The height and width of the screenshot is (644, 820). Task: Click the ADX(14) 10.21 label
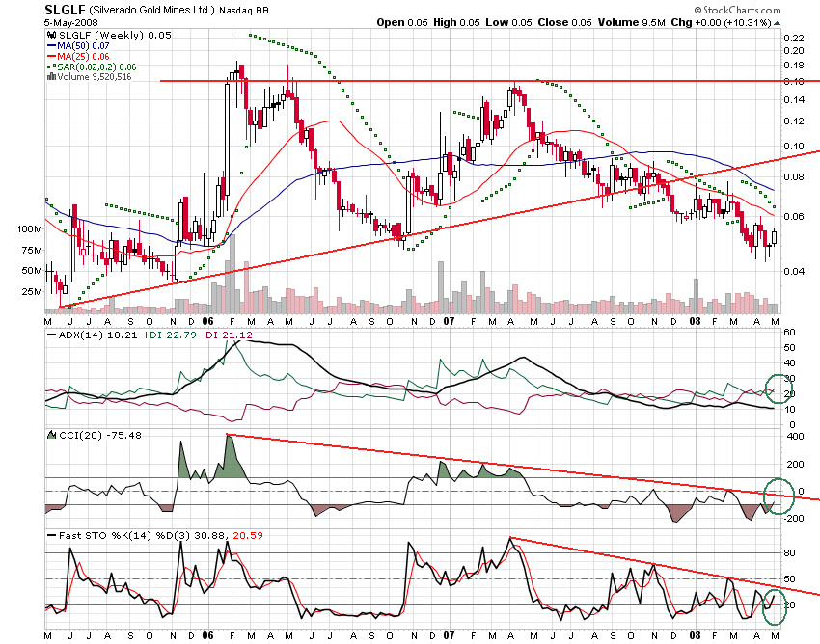pyautogui.click(x=97, y=335)
